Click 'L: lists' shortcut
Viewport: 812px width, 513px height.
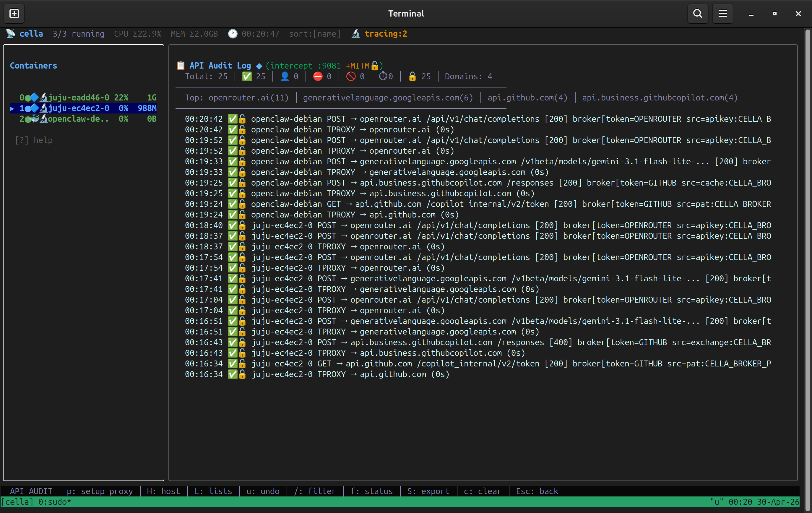coord(213,491)
